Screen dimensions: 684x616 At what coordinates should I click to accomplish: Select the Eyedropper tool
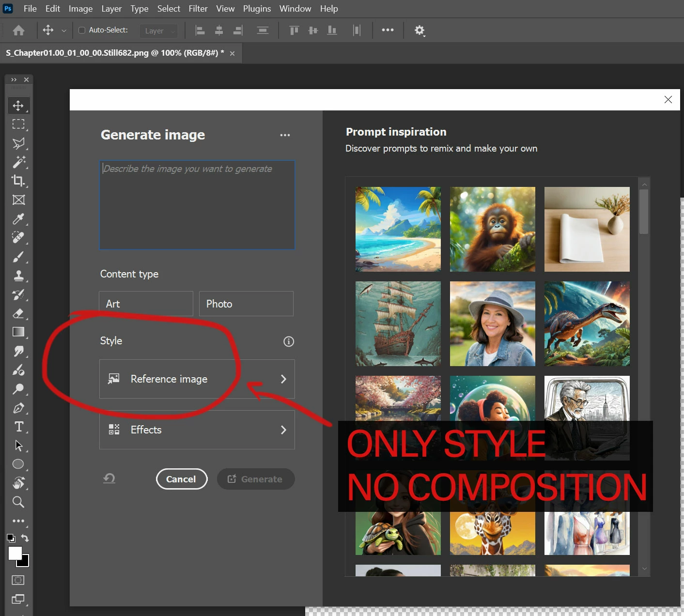click(x=18, y=219)
